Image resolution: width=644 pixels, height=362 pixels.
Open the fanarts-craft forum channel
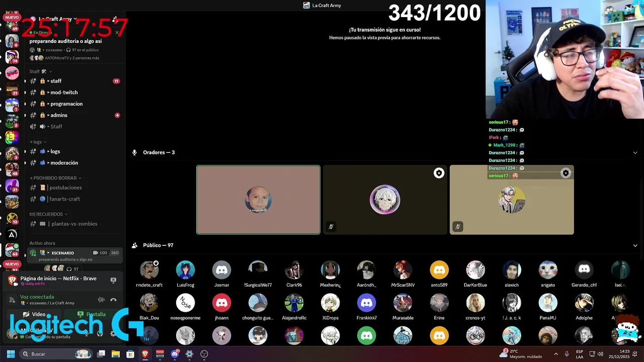tap(74, 199)
